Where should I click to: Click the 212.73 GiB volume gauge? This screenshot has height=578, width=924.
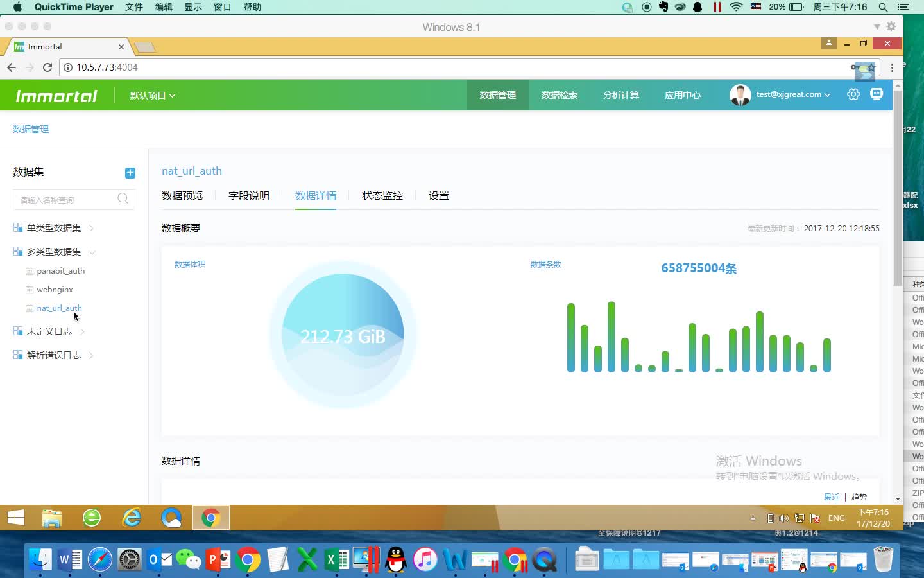pyautogui.click(x=343, y=335)
